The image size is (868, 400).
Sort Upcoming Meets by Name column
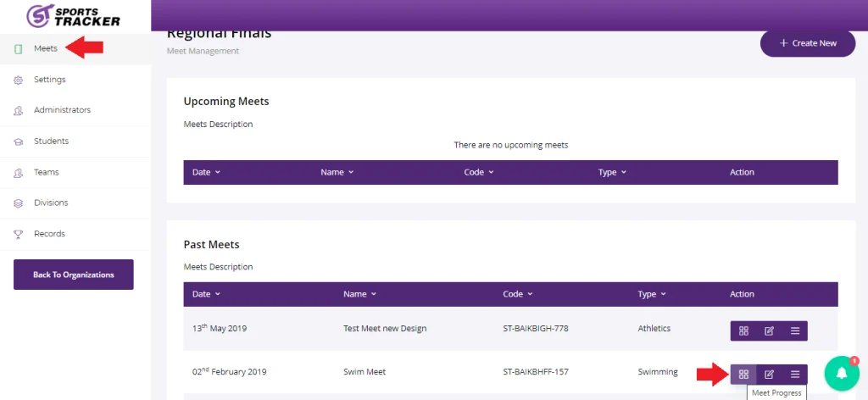click(x=337, y=172)
